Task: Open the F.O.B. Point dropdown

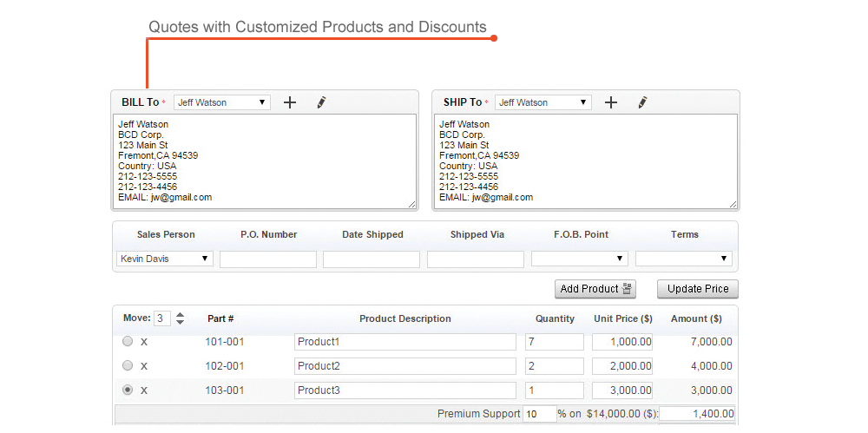Action: [579, 259]
